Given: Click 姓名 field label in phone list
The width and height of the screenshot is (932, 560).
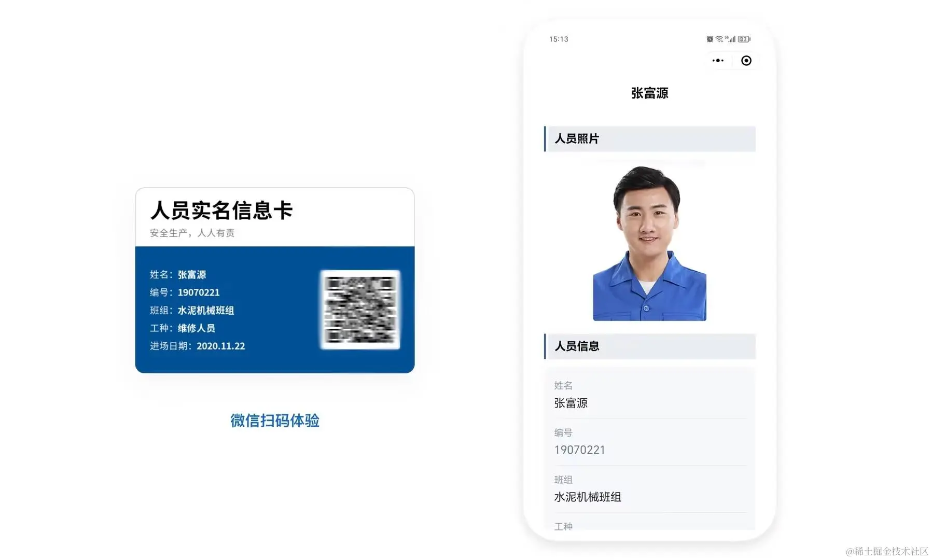Looking at the screenshot, I should click(x=563, y=385).
